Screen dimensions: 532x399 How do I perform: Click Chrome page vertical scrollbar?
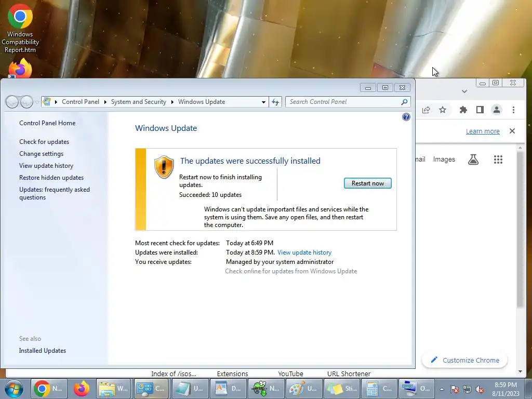click(520, 229)
